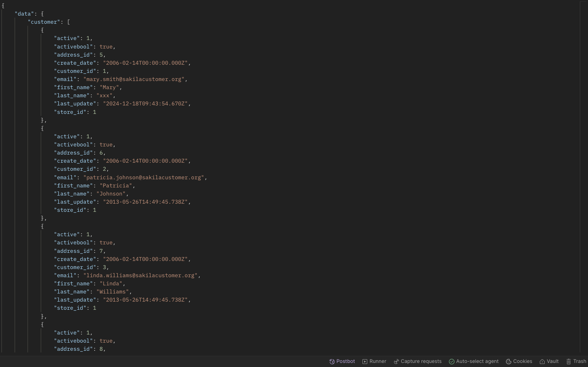
Task: Click the 2024-12-18 last_update timestamp
Action: (x=145, y=104)
